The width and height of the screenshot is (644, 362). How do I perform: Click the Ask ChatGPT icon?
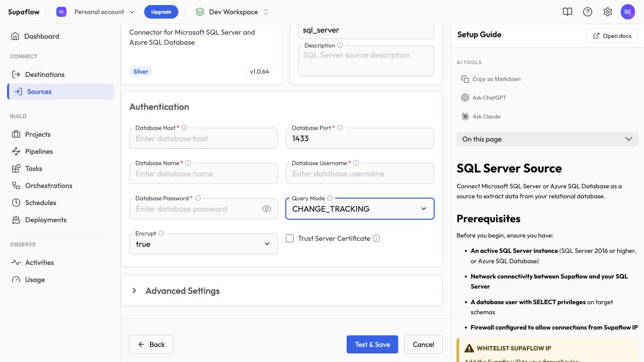pyautogui.click(x=465, y=98)
